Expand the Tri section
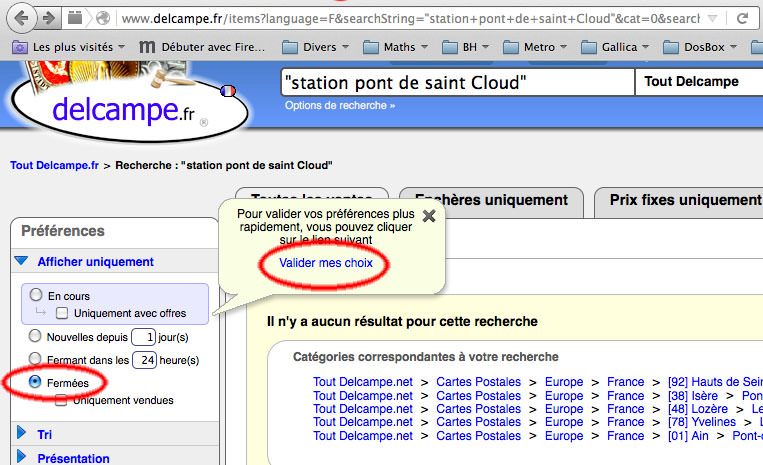 point(35,434)
